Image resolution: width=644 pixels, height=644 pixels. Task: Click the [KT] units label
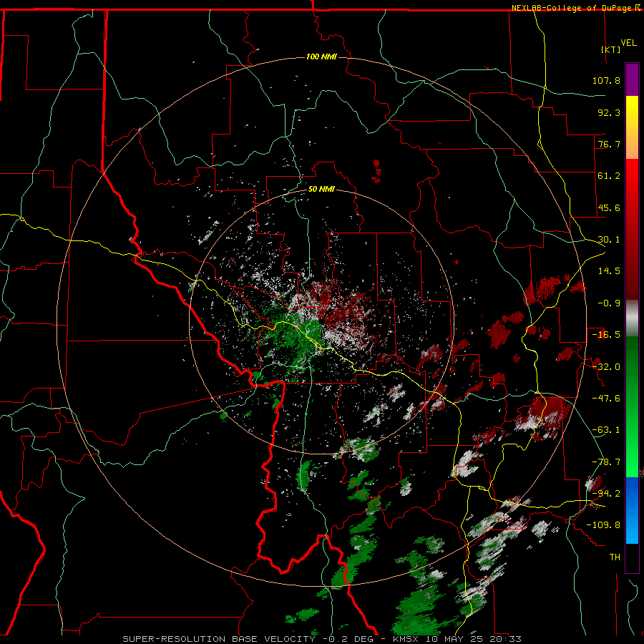611,49
